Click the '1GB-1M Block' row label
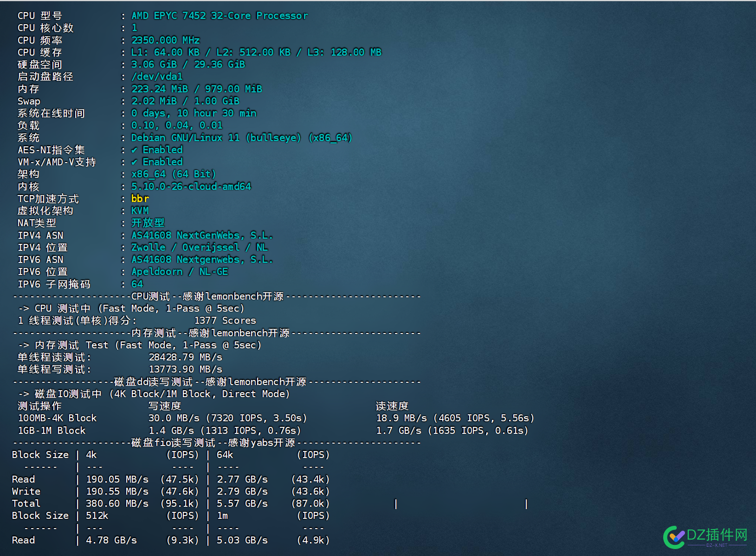Viewport: 756px width, 556px height. (x=52, y=431)
